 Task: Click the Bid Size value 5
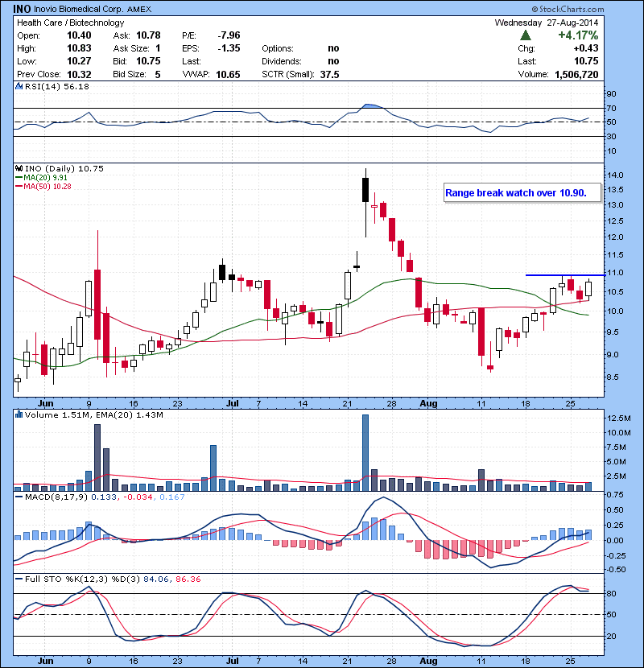coord(158,74)
